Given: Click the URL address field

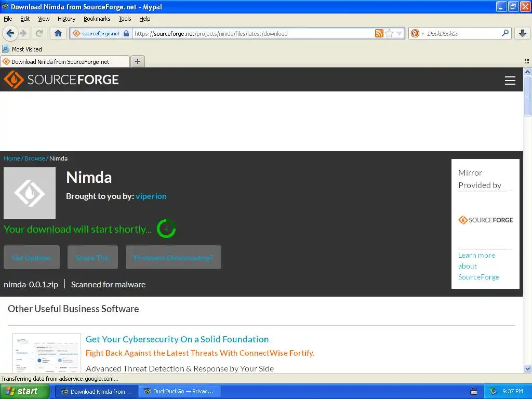Looking at the screenshot, I should (253, 33).
